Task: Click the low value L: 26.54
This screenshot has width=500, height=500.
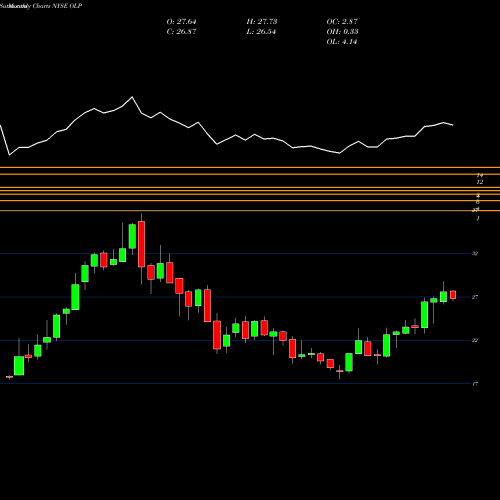Action: (x=261, y=32)
